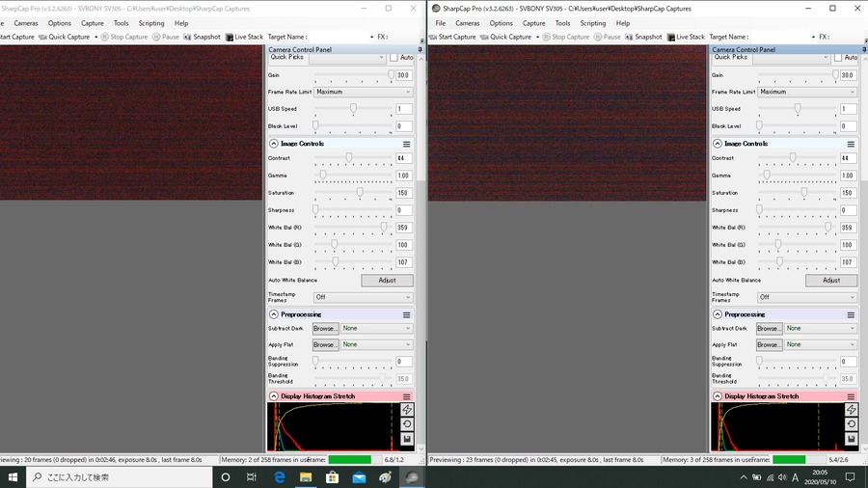This screenshot has width=868, height=488.
Task: Open Tools menu in right window
Action: coord(562,23)
